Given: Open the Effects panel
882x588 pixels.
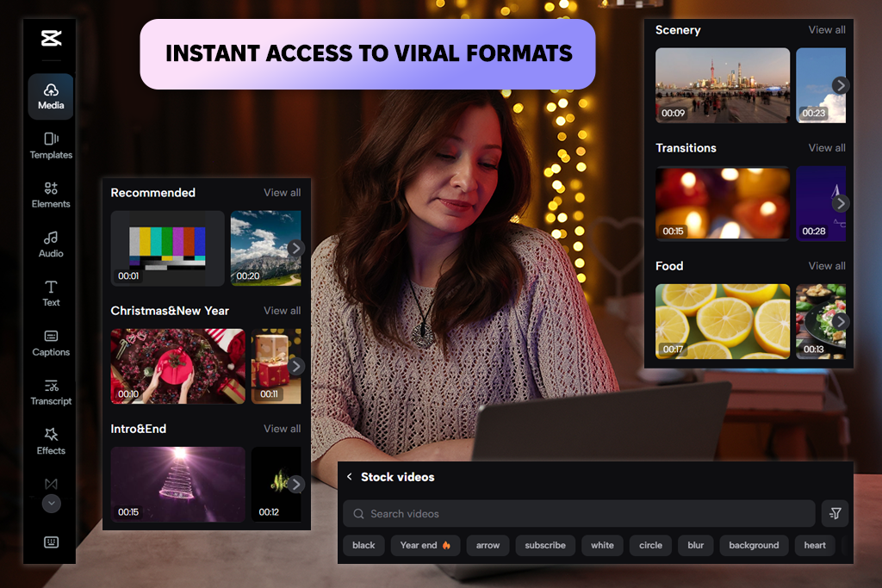Looking at the screenshot, I should (x=51, y=442).
